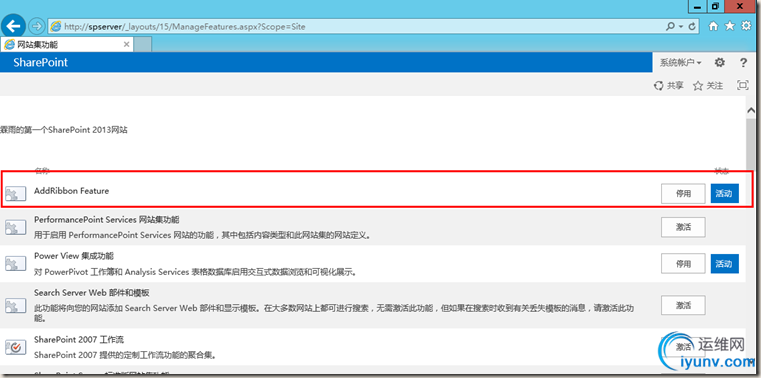Open the address bar dropdown arrow
Image resolution: width=761 pixels, height=378 pixels.
point(680,26)
